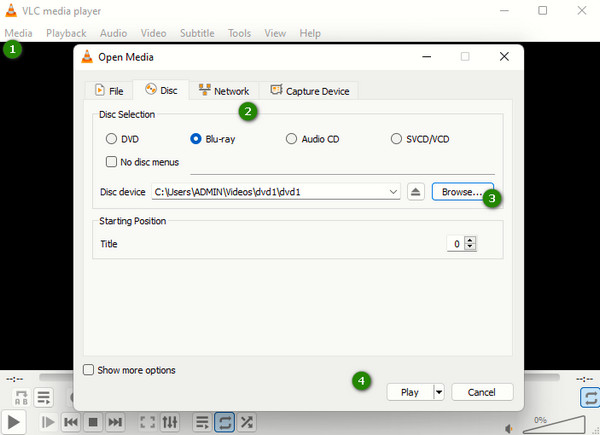Open the Media menu
This screenshot has height=435, width=600.
pos(18,33)
